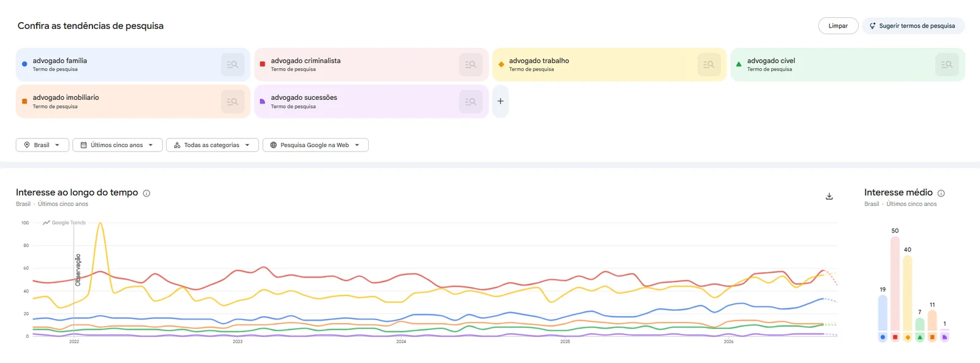This screenshot has width=980, height=363.
Task: Open search details for advogado sucessões
Action: point(470,102)
